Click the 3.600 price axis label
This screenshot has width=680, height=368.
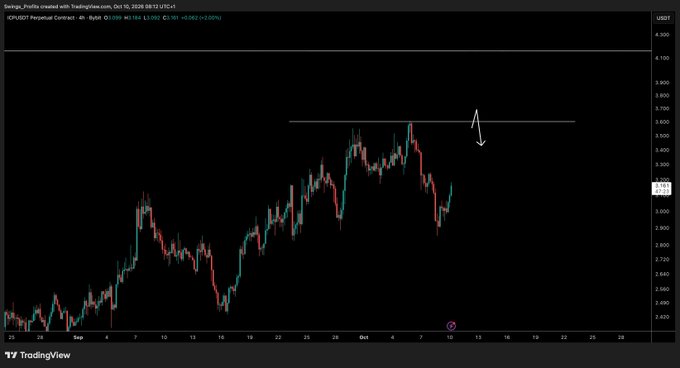tap(662, 122)
